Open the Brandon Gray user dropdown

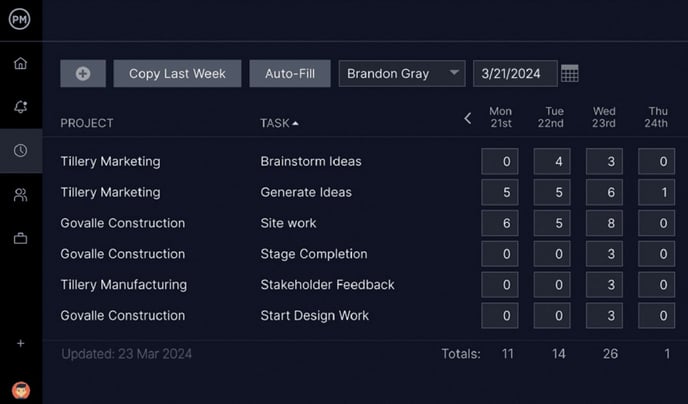(402, 73)
